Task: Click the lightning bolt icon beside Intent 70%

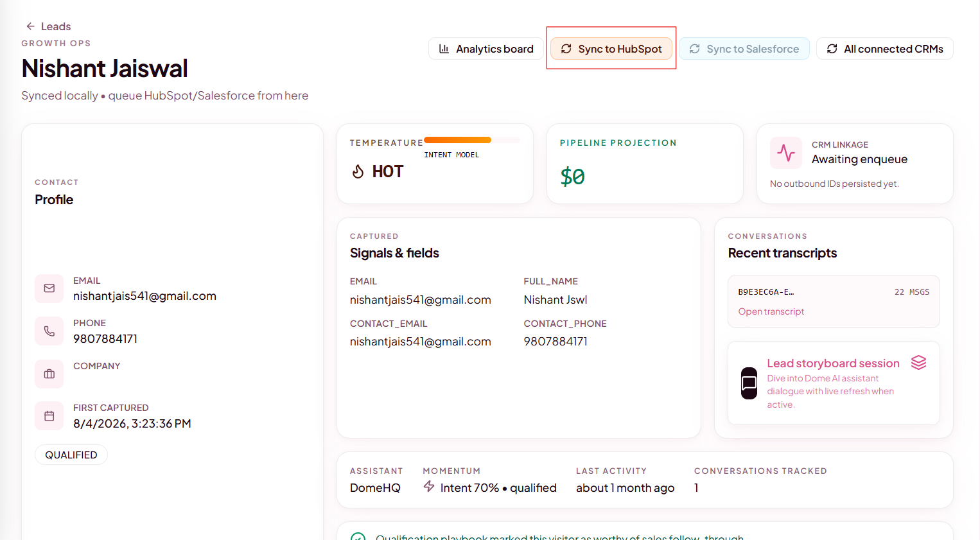Action: pyautogui.click(x=429, y=487)
